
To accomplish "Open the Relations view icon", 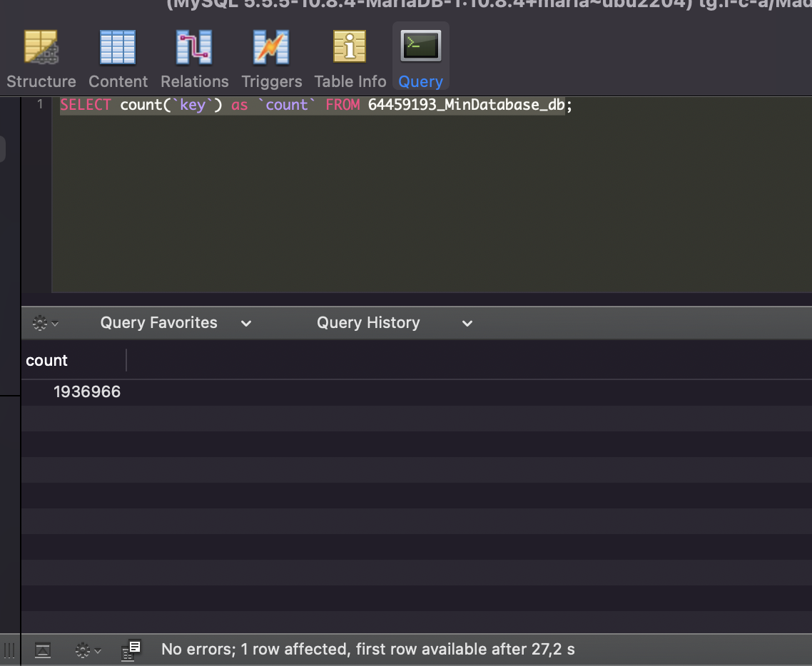I will 193,57.
